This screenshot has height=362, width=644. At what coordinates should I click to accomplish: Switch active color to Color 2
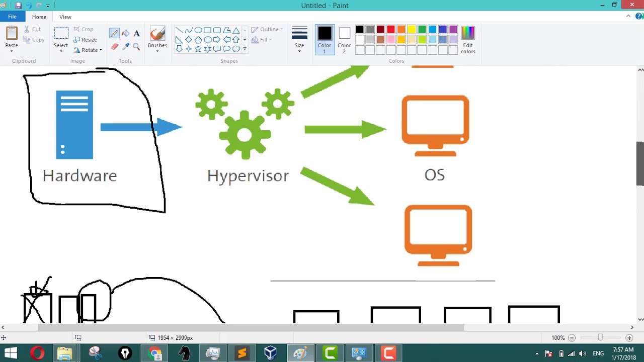[x=344, y=39]
